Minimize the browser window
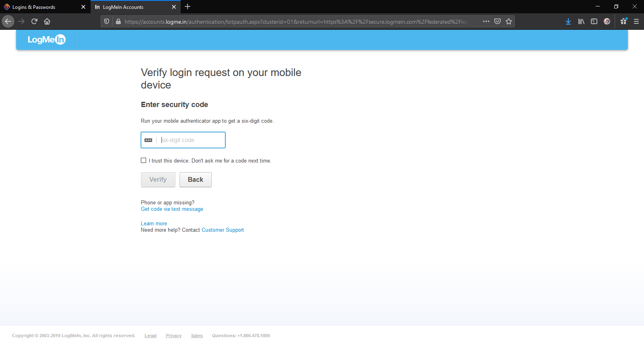This screenshot has width=644, height=346. point(598,6)
